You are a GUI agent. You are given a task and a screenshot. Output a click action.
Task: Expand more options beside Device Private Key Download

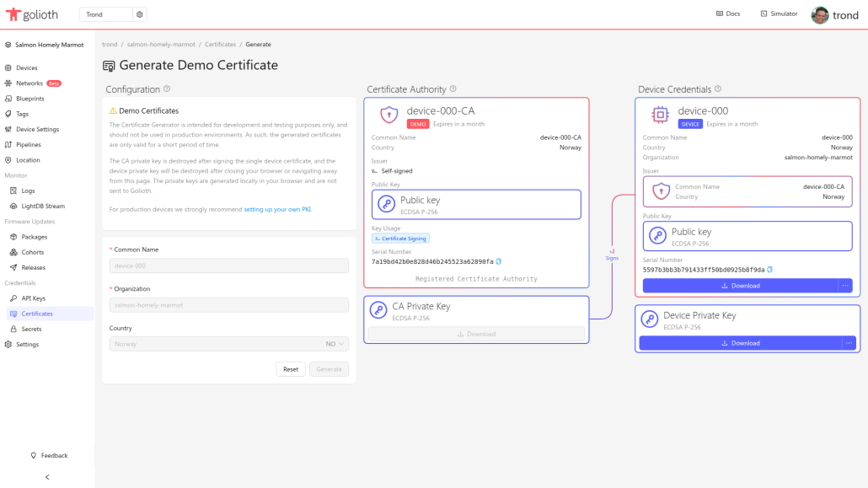[849, 343]
